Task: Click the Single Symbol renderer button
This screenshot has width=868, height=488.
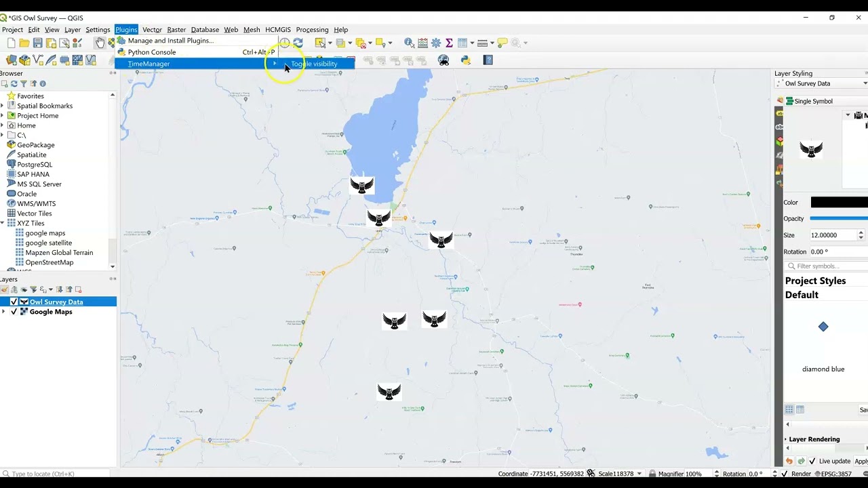Action: pyautogui.click(x=826, y=101)
